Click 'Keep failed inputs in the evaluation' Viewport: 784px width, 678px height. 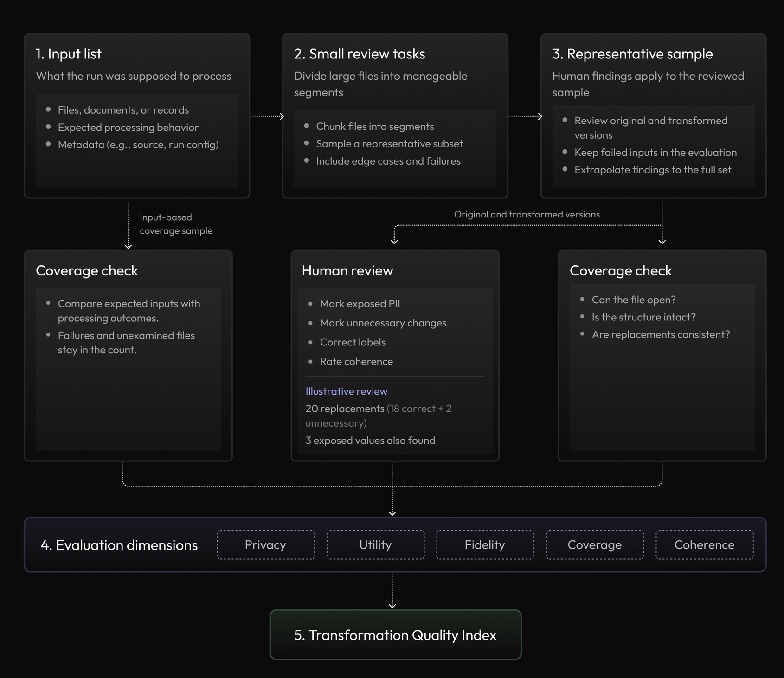[655, 152]
